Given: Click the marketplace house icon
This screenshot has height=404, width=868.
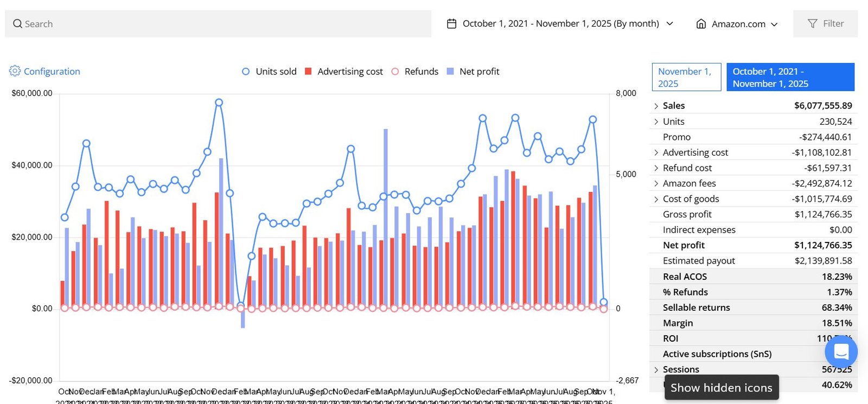Looking at the screenshot, I should tap(701, 24).
